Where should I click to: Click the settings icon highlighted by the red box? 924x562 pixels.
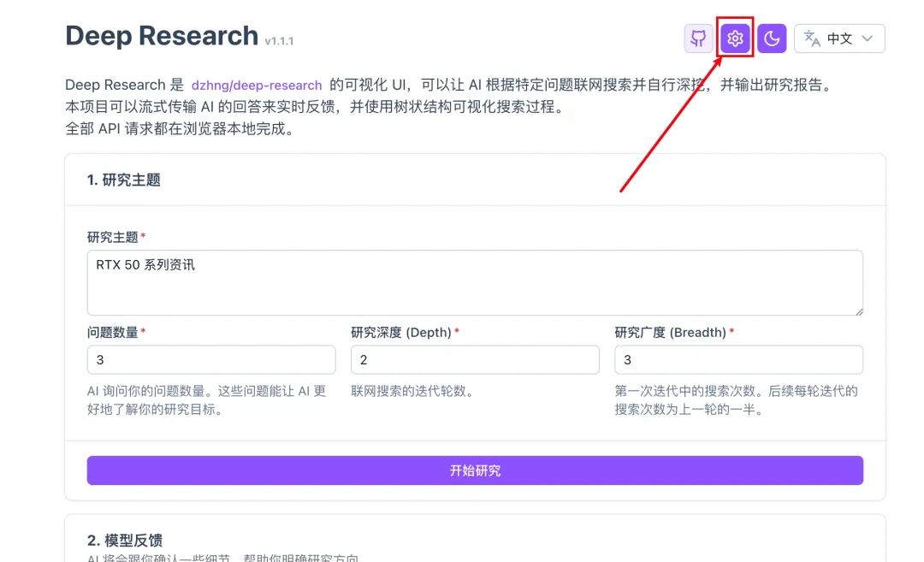click(x=734, y=38)
